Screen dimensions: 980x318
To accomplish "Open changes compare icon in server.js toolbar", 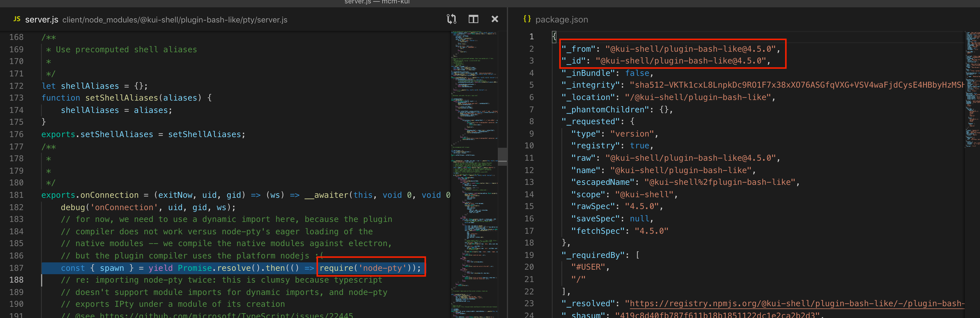I will 451,19.
